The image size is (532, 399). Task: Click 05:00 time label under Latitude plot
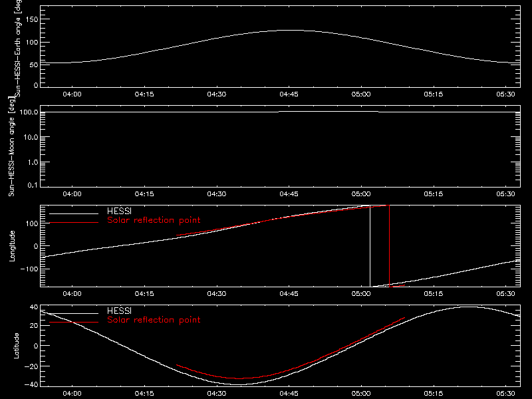[x=361, y=394]
